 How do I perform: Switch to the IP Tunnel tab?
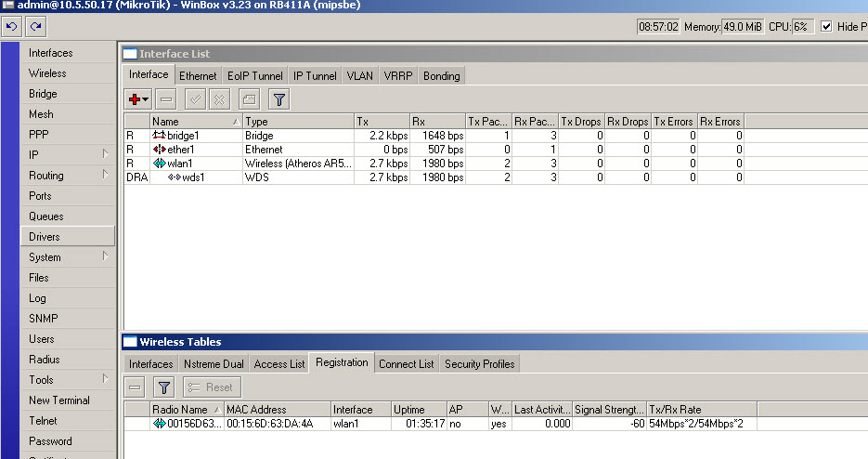(315, 76)
